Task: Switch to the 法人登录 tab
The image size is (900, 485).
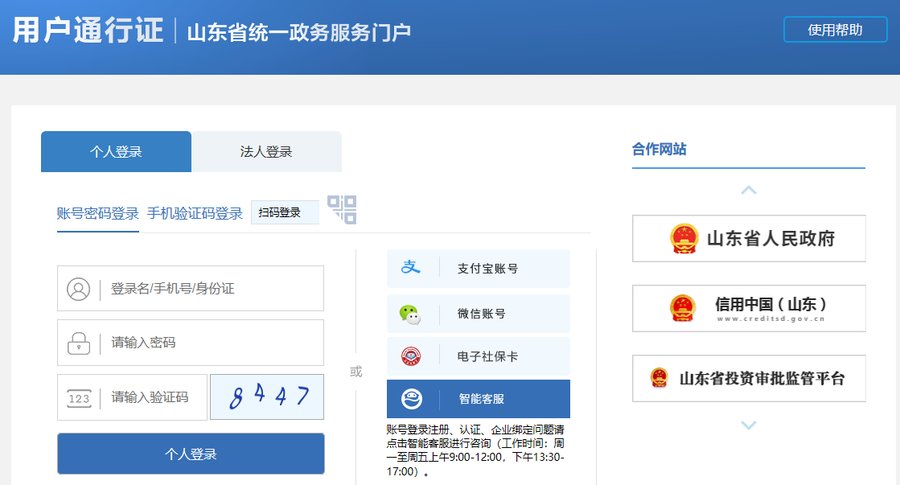Action: tap(266, 152)
